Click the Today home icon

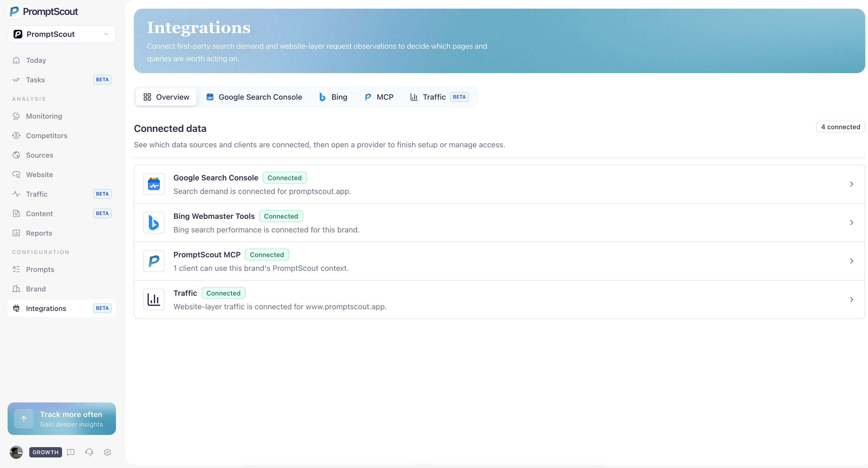pyautogui.click(x=16, y=60)
